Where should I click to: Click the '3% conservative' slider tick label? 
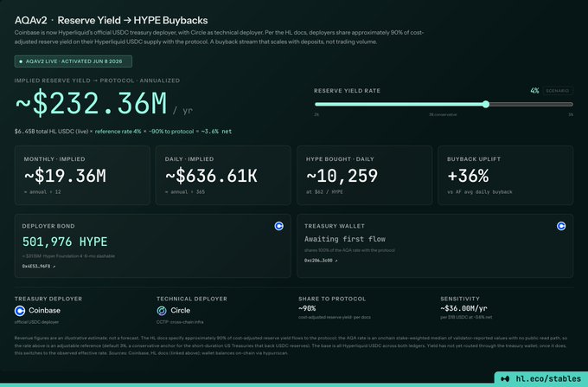tap(443, 114)
